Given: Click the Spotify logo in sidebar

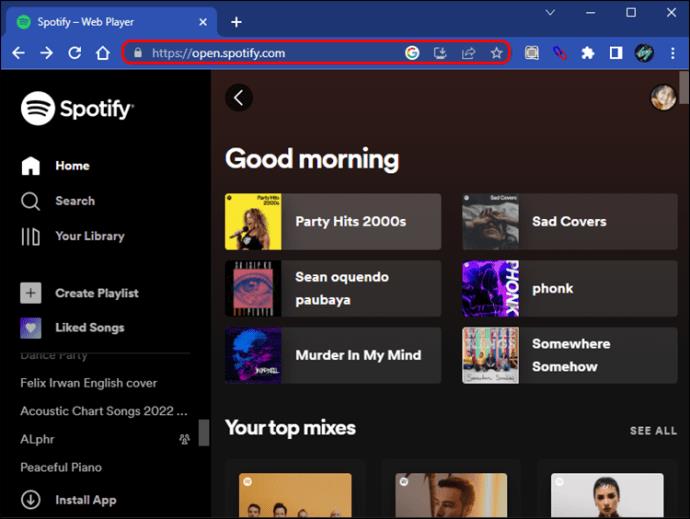Looking at the screenshot, I should click(x=77, y=108).
